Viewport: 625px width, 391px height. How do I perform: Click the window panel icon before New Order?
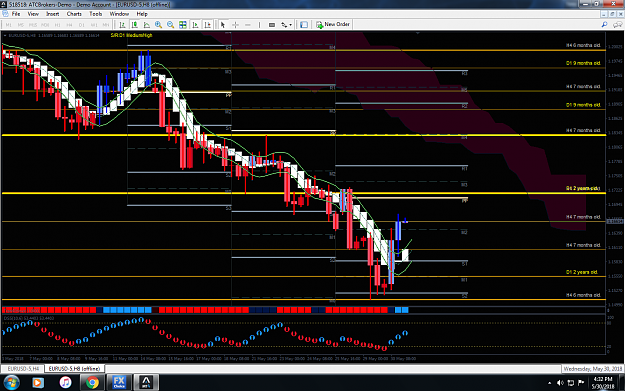pos(304,25)
